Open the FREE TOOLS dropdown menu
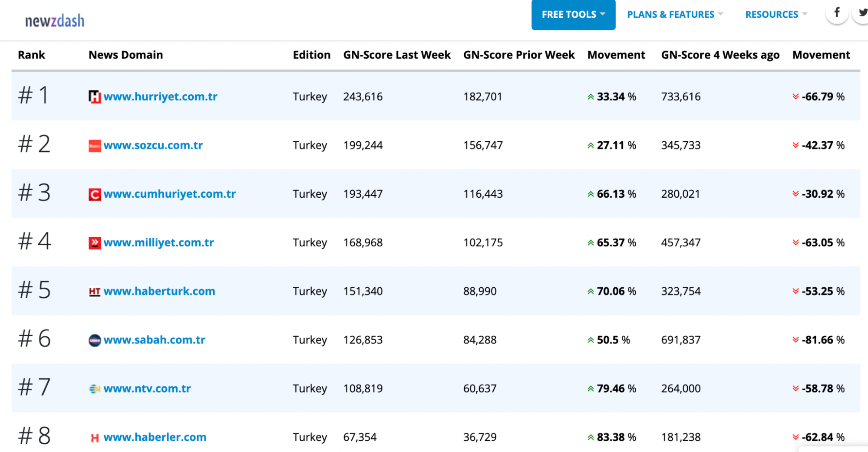Viewport: 868px width, 452px height. pos(573,14)
